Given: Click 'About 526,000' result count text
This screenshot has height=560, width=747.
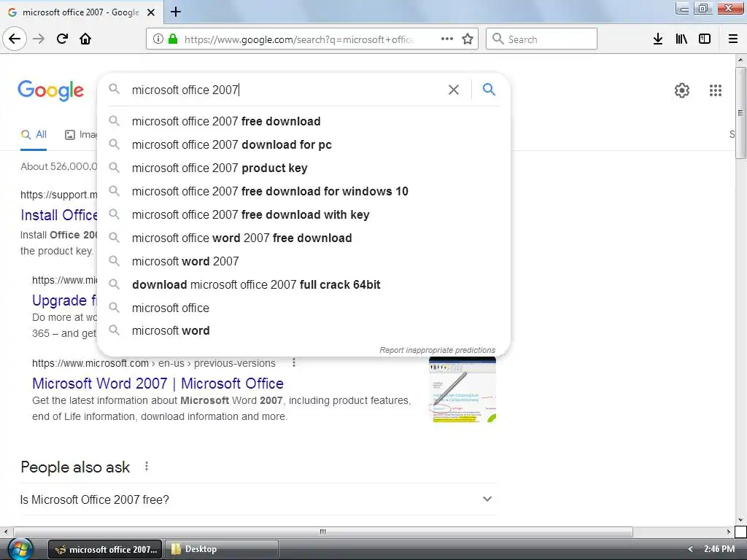Looking at the screenshot, I should [x=58, y=167].
